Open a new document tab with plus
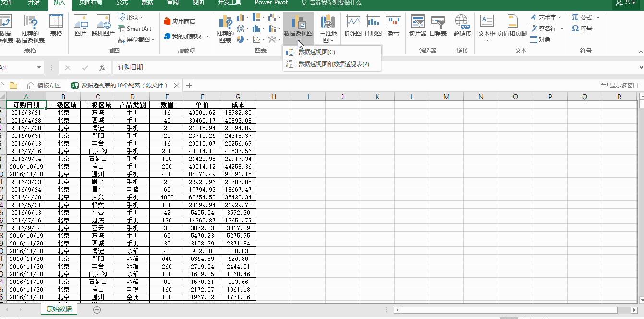644x319 pixels. click(189, 86)
